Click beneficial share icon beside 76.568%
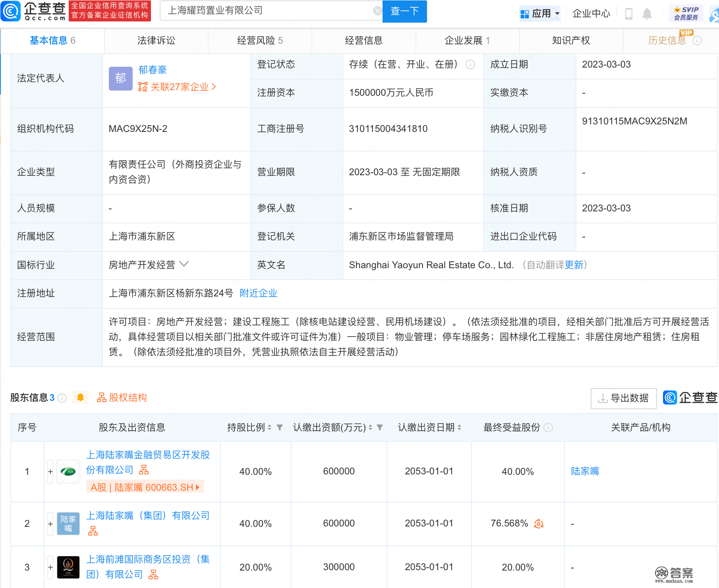 click(539, 524)
